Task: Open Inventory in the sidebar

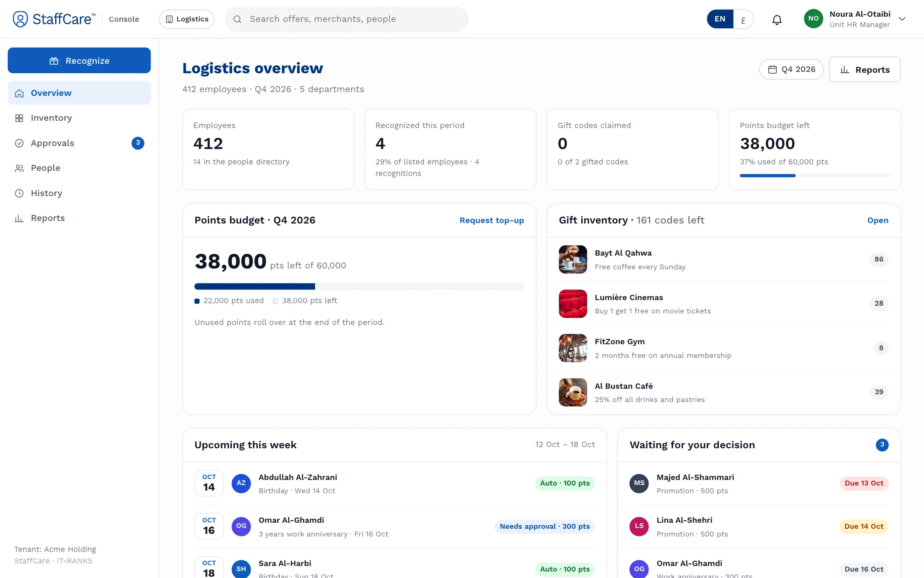Action: coord(79,118)
